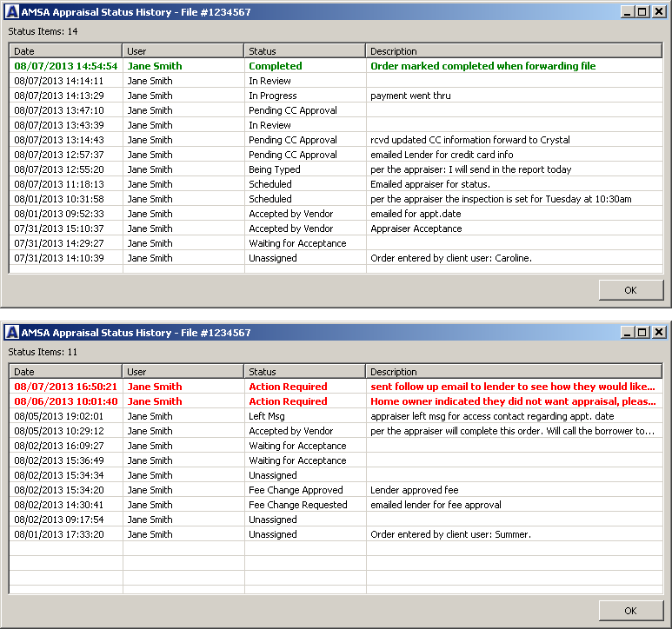Select Accepted by Vendor row dated 07/31/2013 15:10:37
The image size is (672, 629).
click(336, 228)
